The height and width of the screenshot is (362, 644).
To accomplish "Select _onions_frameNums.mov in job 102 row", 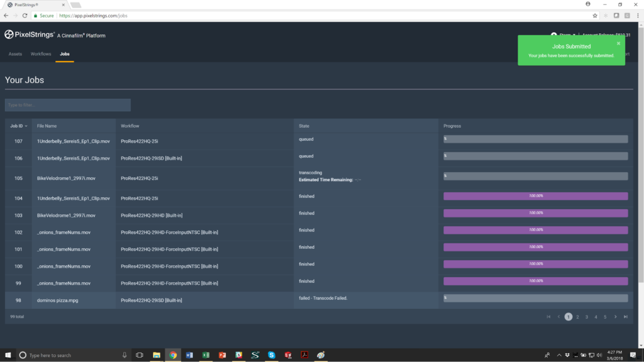I will tap(64, 233).
